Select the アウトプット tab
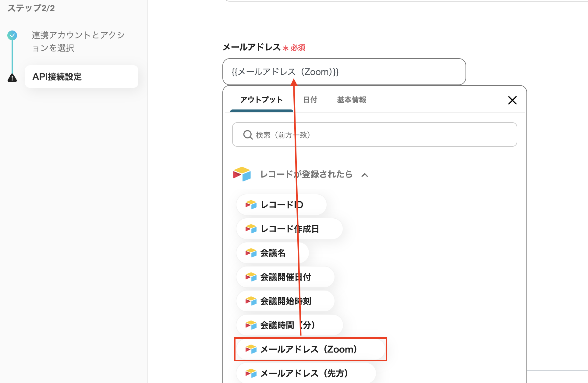The image size is (588, 383). [x=261, y=100]
